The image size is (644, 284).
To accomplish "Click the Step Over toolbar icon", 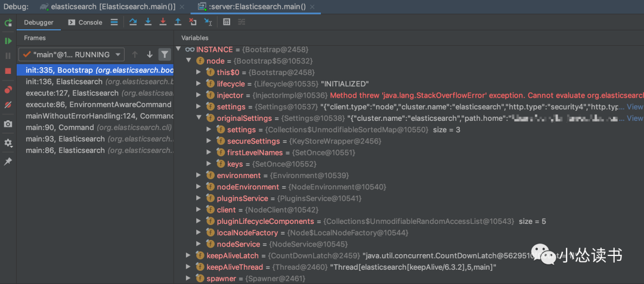I will coord(132,22).
